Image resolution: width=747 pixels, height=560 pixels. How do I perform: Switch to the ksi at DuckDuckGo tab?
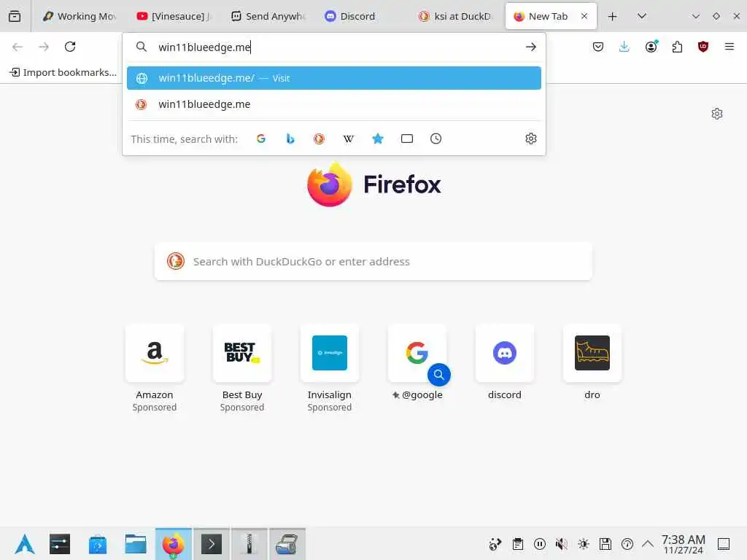455,16
